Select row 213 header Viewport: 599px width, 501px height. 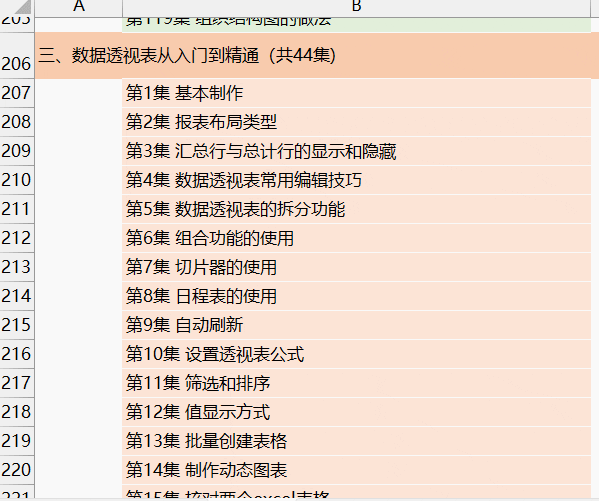point(17,267)
